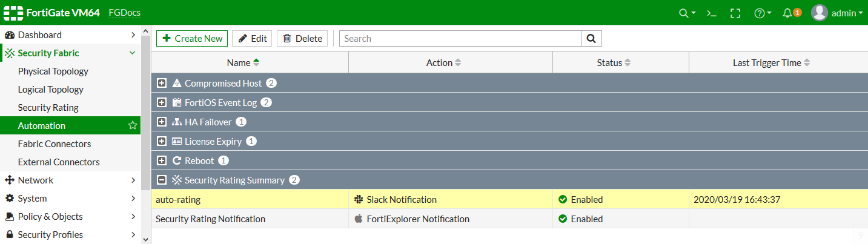Click the sidebar scrollbar down arrow
This screenshot has width=868, height=244.
(x=145, y=239)
